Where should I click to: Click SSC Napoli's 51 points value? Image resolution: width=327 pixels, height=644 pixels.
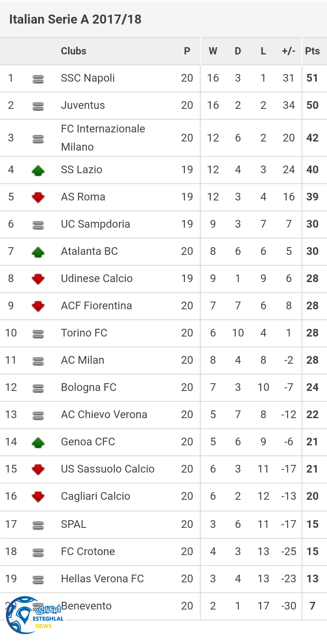pos(312,78)
